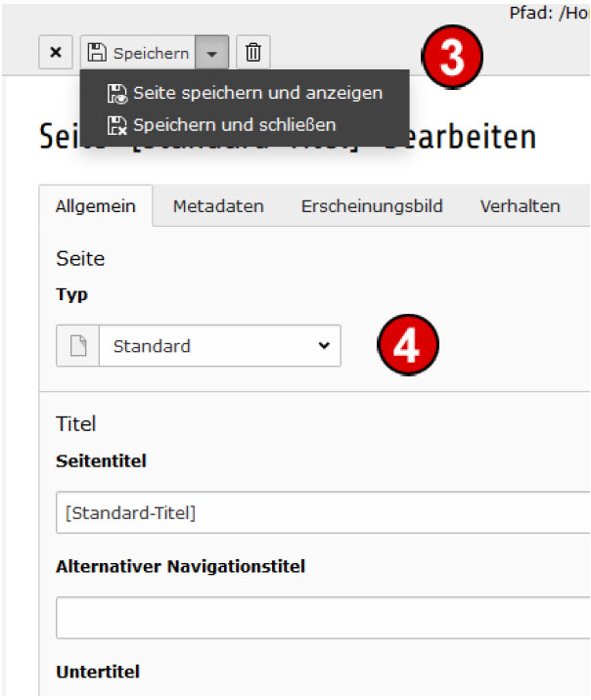
Task: Click the red number 4 marker
Action: click(408, 345)
